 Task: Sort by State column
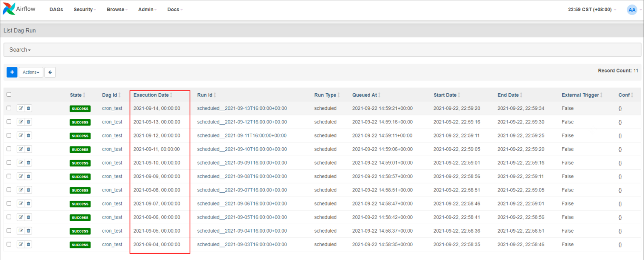78,95
